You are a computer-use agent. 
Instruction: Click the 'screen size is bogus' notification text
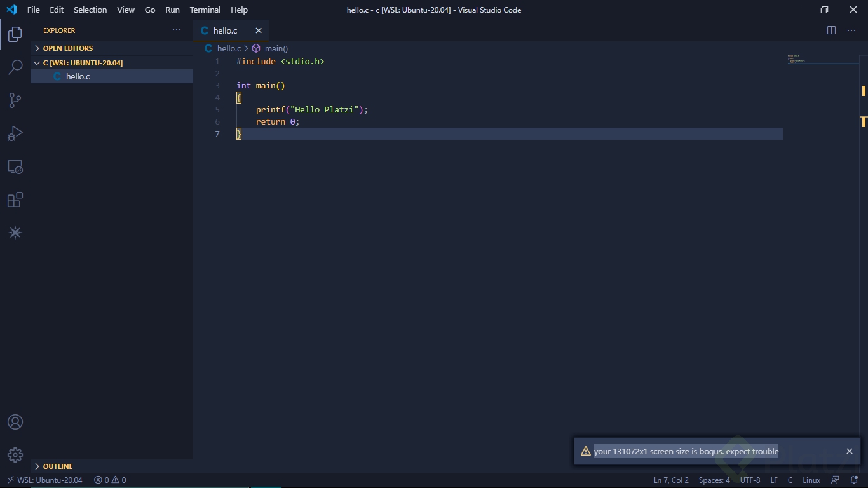coord(686,451)
